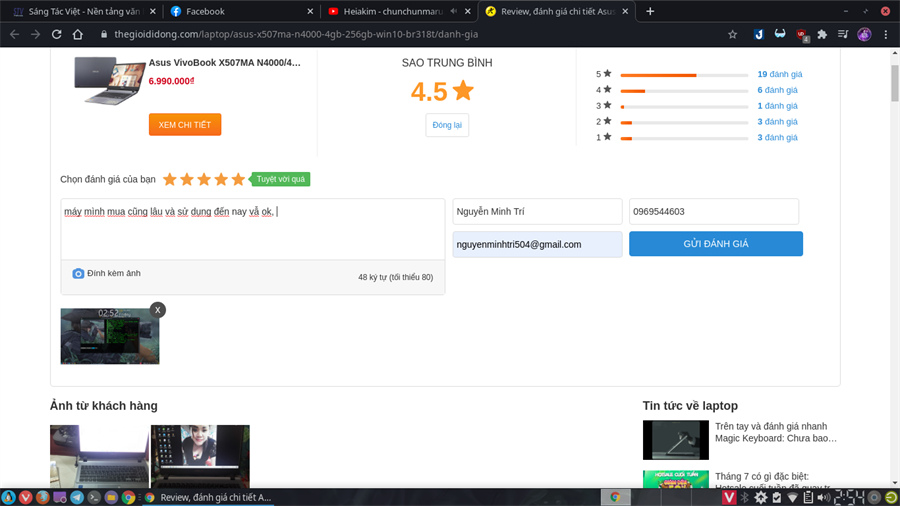900x506 pixels.
Task: Open the clipboard manager tray icon
Action: 808,497
